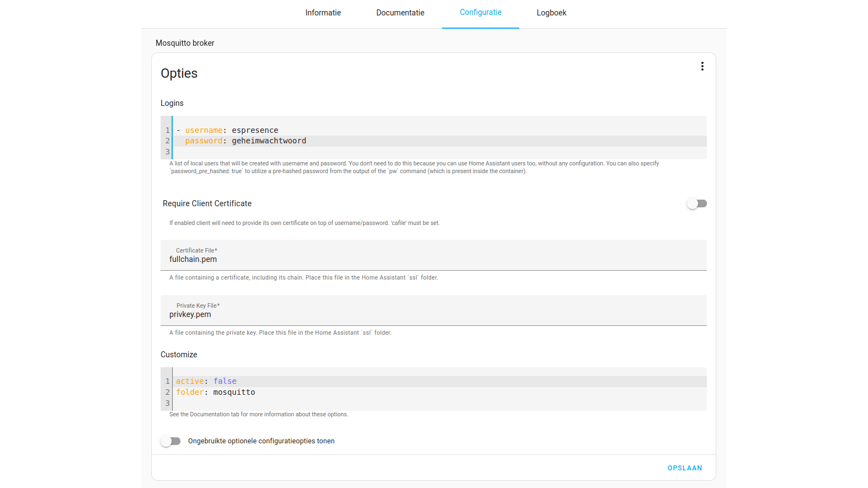
Task: Open the Documentatie tab
Action: coord(400,13)
